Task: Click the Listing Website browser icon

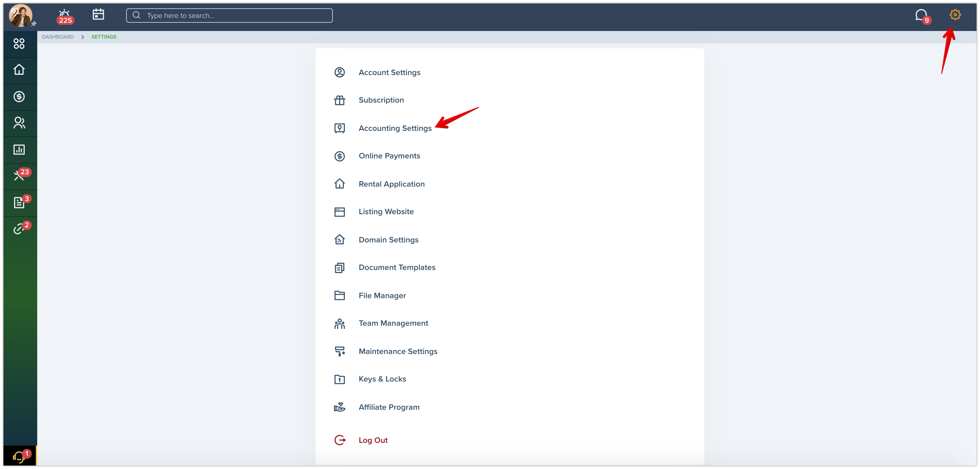Action: click(339, 212)
